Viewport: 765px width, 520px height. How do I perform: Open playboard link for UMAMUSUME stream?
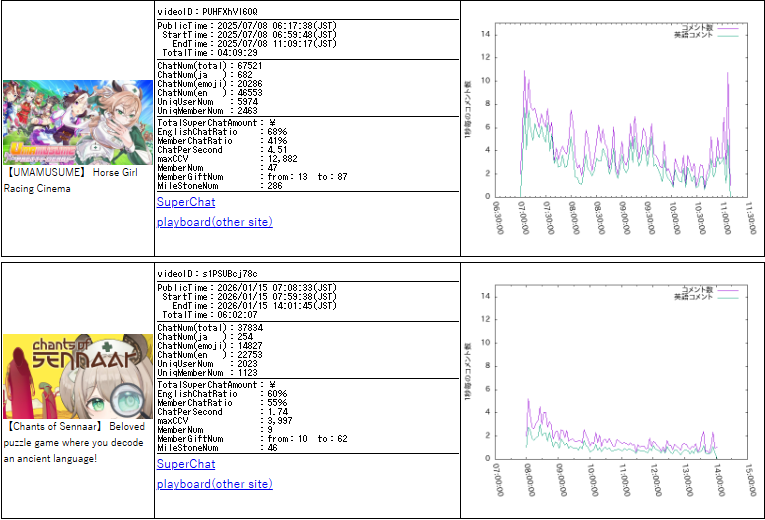pyautogui.click(x=215, y=222)
